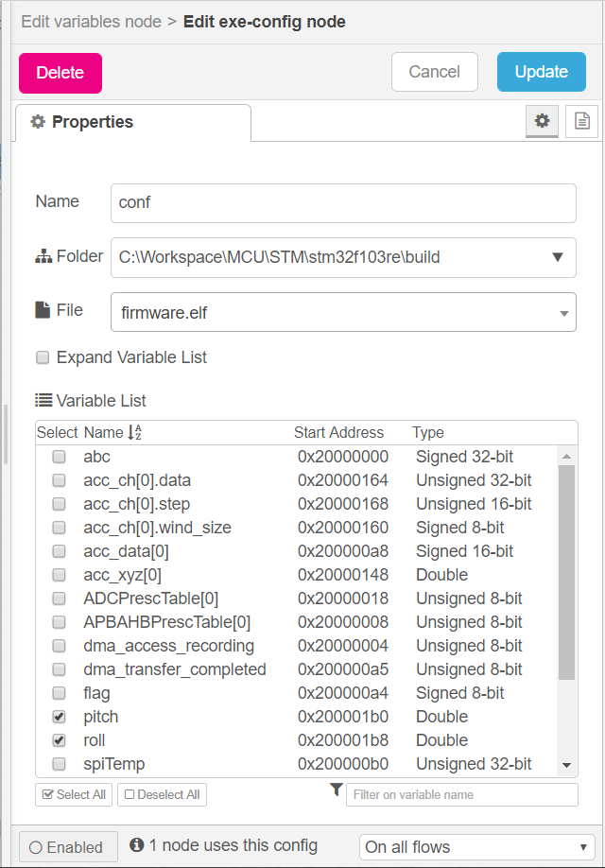The height and width of the screenshot is (868, 605).
Task: Click the info icon beside node usage
Action: (x=136, y=845)
